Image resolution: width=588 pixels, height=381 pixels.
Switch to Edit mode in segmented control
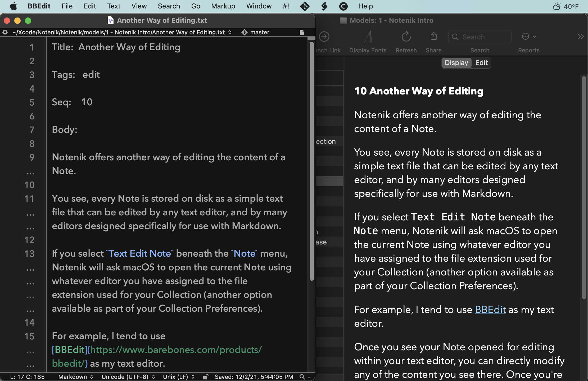(x=481, y=63)
